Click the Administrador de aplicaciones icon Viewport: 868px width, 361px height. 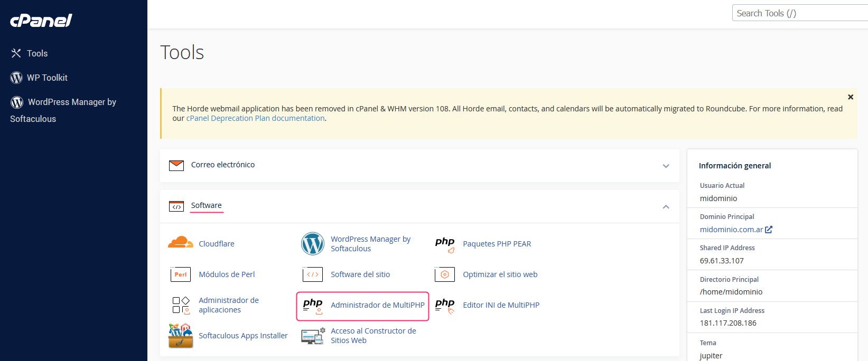coord(180,305)
